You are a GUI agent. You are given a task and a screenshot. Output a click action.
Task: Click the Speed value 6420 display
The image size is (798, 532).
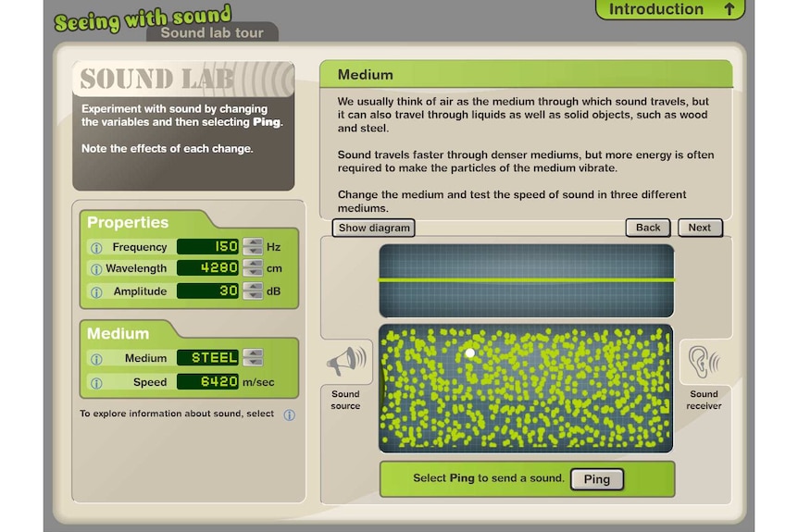(207, 381)
